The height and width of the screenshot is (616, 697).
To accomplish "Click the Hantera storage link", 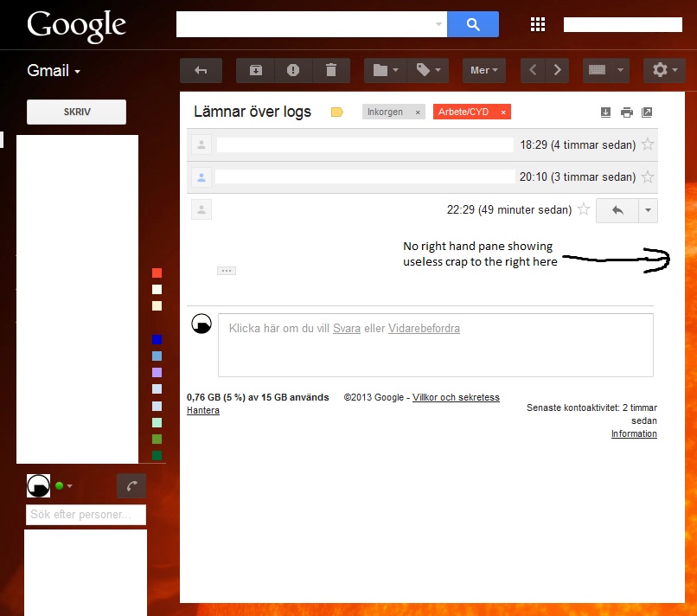I will (x=202, y=410).
